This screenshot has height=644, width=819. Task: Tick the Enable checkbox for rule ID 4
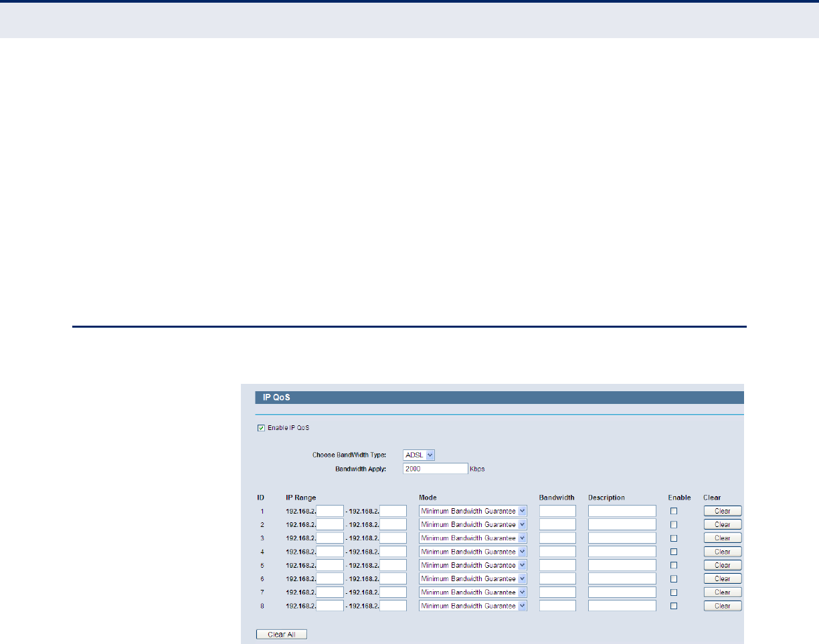[674, 552]
